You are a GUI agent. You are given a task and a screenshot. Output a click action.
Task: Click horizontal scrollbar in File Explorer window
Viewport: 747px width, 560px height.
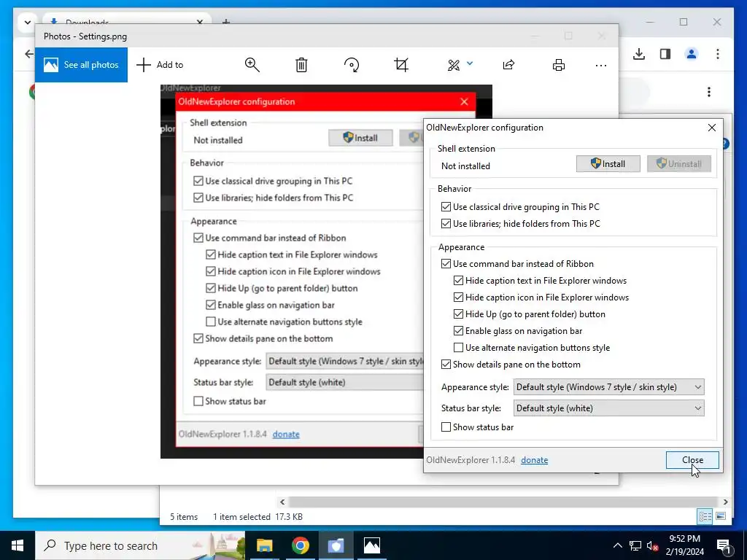(503, 502)
